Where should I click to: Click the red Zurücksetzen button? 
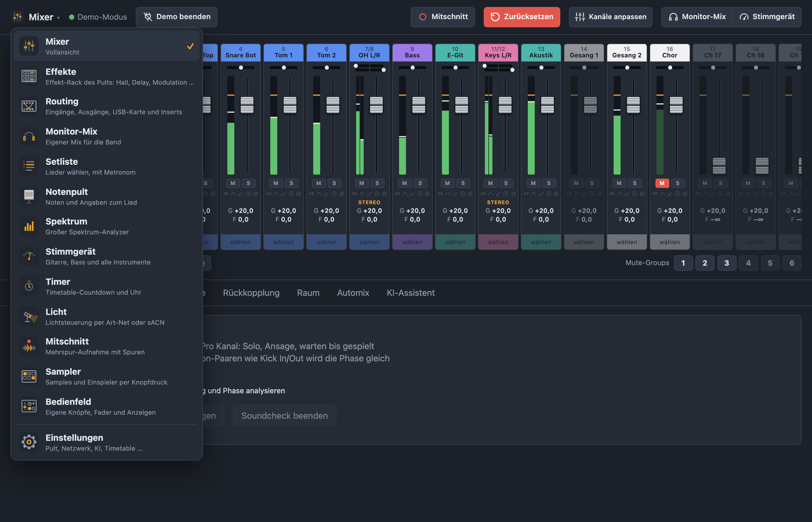click(x=522, y=17)
